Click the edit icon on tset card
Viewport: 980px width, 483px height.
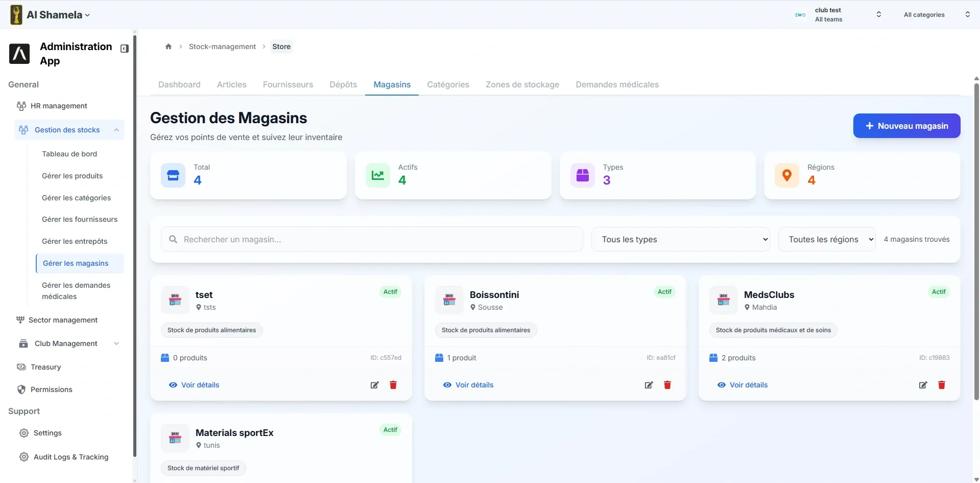click(375, 385)
